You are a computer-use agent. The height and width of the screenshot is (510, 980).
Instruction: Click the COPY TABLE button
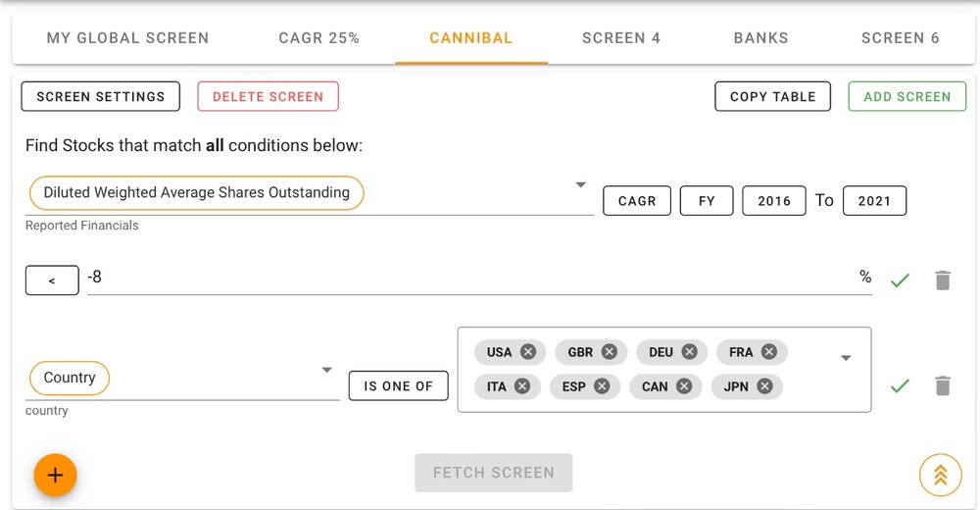[x=772, y=96]
